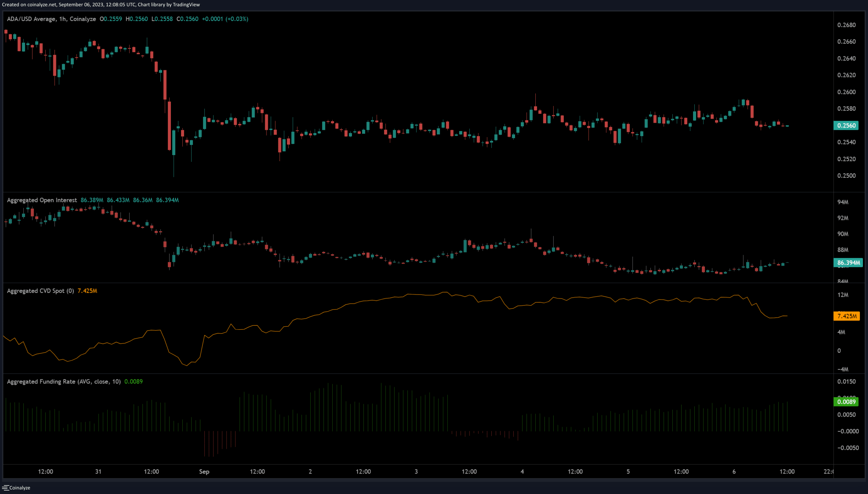Click the Aggregated CVD Spot legend label
Image resolution: width=868 pixels, height=494 pixels.
(x=40, y=291)
